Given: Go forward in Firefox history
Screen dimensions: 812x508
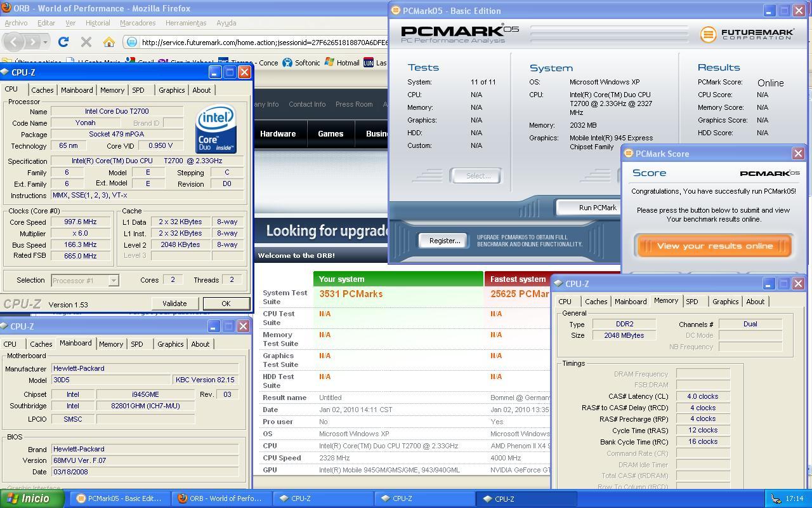Looking at the screenshot, I should pyautogui.click(x=32, y=42).
